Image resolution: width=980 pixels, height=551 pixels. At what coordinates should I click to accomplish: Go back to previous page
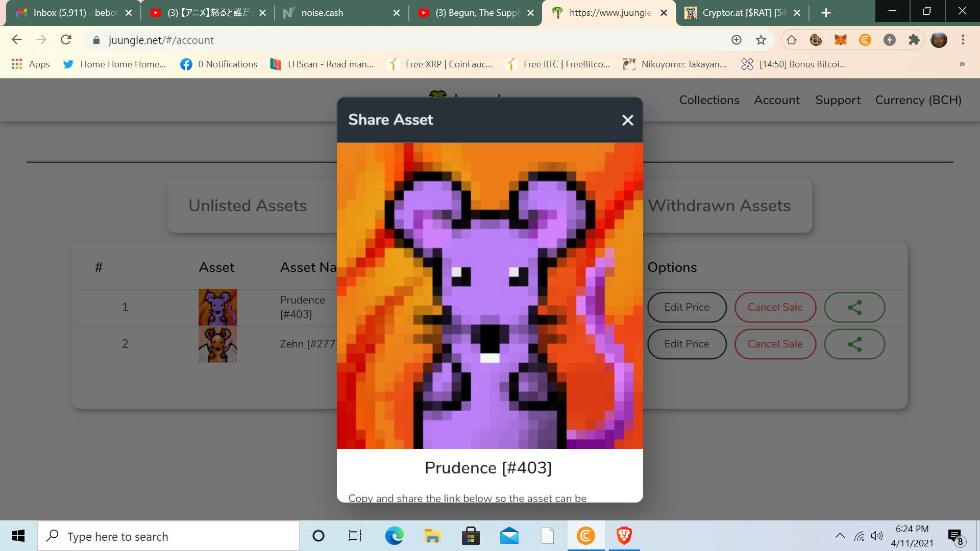pos(17,40)
